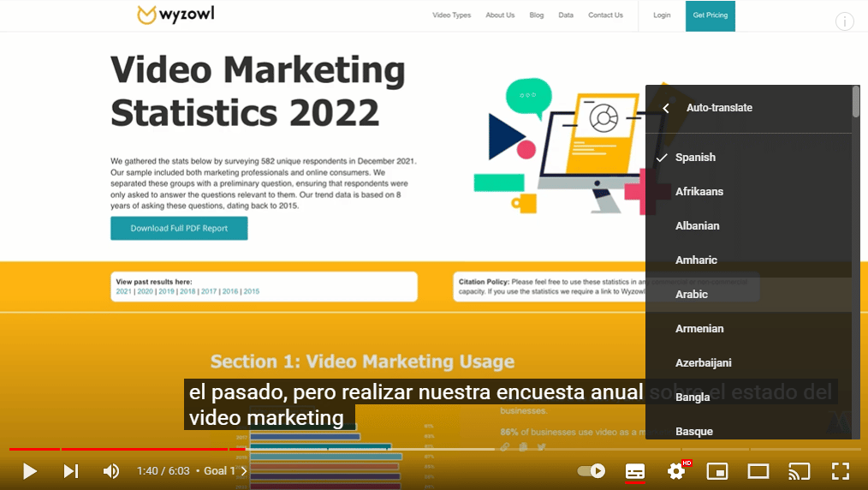
Task: Expand the Goal 1 chapter chevron
Action: pos(244,471)
